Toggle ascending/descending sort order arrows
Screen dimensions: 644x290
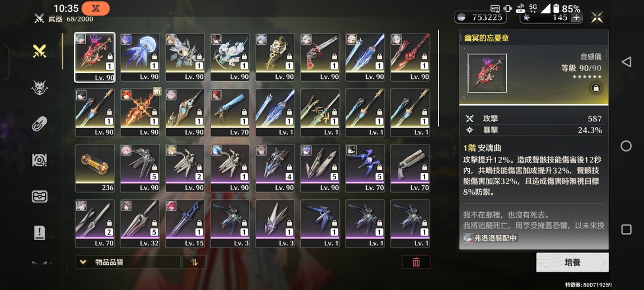pos(194,262)
